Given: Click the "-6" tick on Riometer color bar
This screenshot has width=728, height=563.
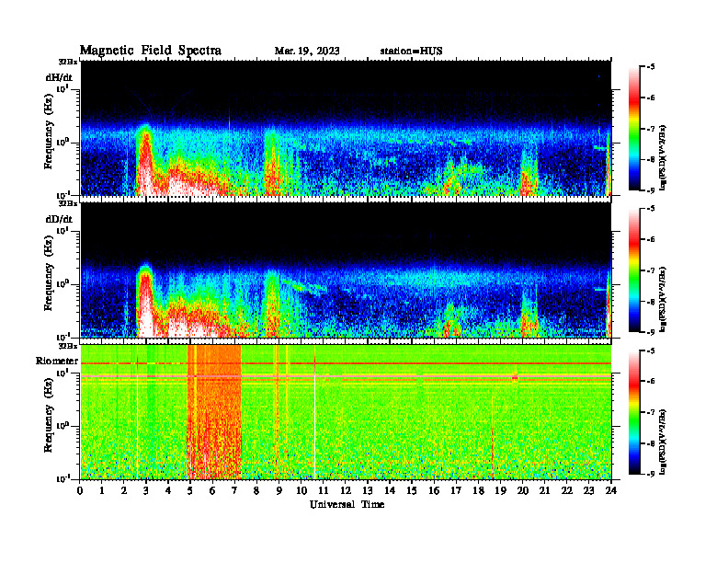Looking at the screenshot, I should pos(651,382).
